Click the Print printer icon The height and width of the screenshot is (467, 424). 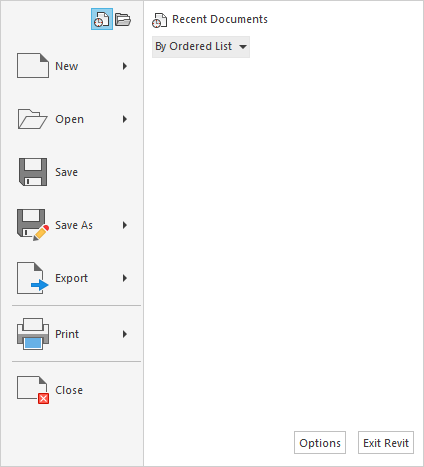click(x=33, y=334)
